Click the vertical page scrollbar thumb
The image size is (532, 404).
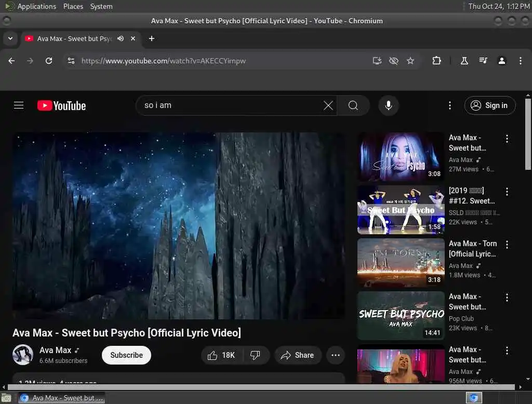[x=528, y=134]
